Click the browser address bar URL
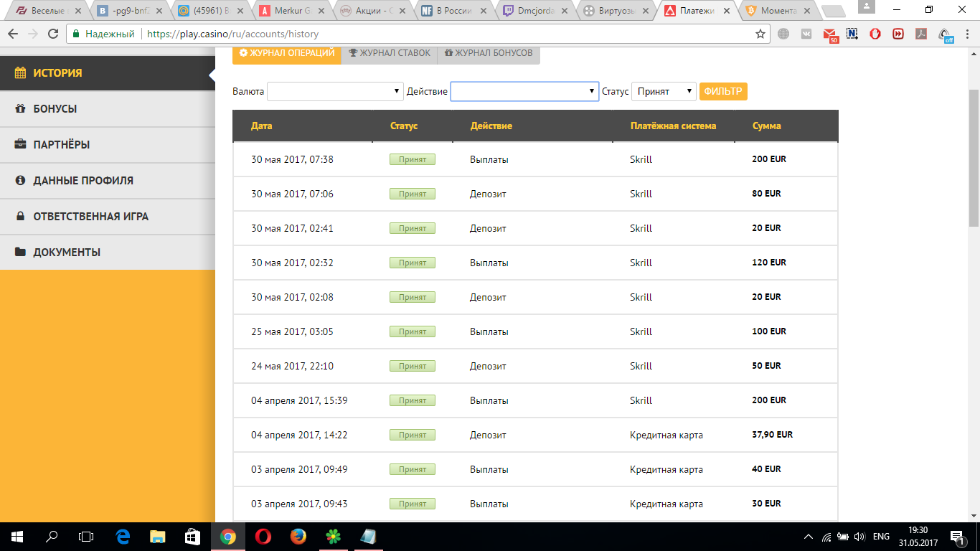The height and width of the screenshot is (551, 980). (x=232, y=34)
